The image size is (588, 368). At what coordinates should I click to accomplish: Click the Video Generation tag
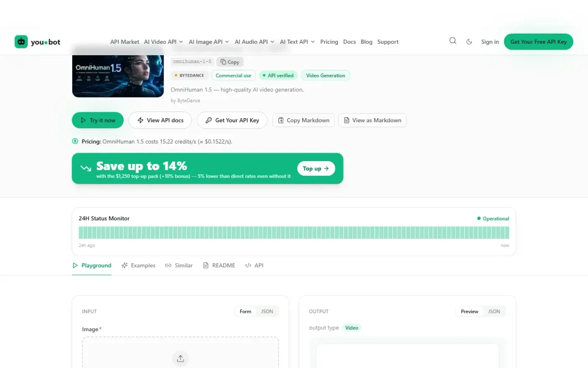[325, 76]
